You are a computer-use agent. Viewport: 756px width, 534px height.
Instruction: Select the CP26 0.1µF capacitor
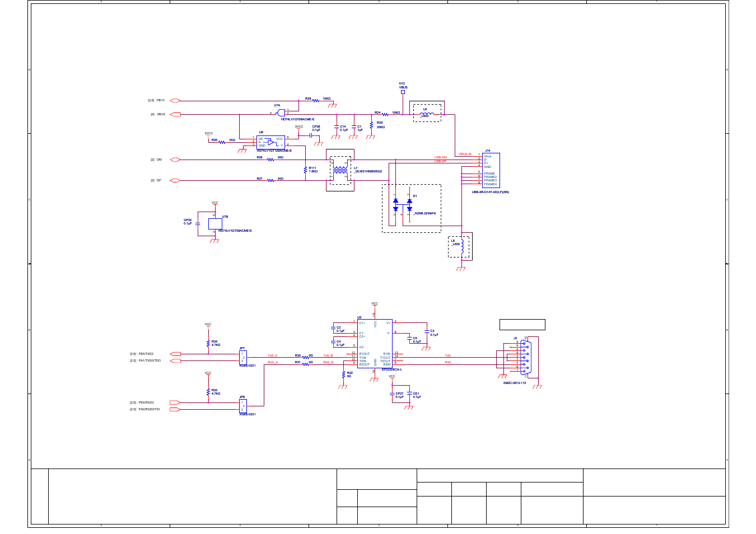tap(311, 135)
